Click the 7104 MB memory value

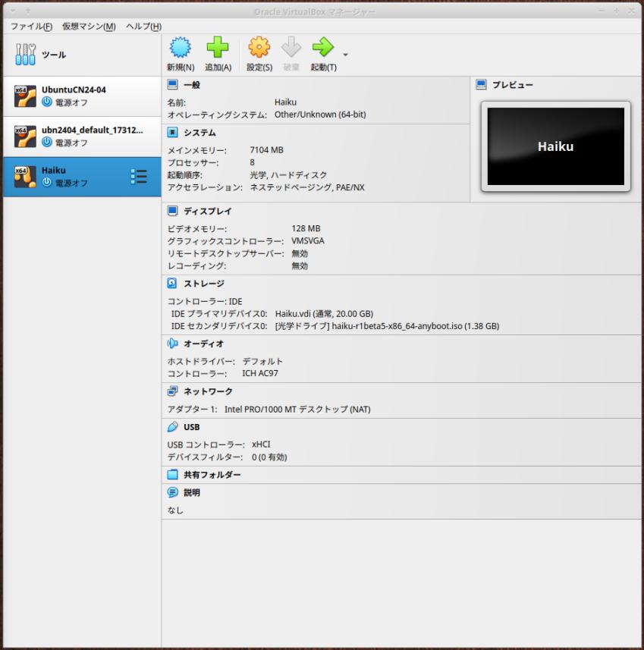pos(267,150)
